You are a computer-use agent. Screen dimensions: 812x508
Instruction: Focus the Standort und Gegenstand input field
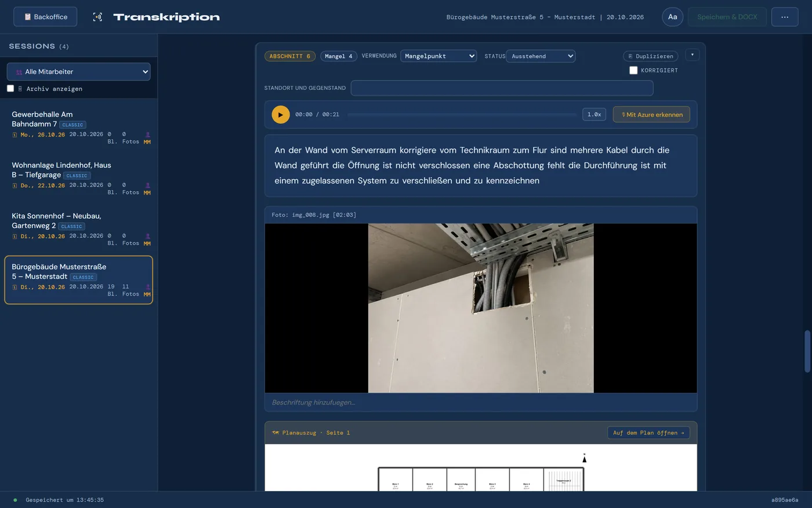[x=502, y=88]
